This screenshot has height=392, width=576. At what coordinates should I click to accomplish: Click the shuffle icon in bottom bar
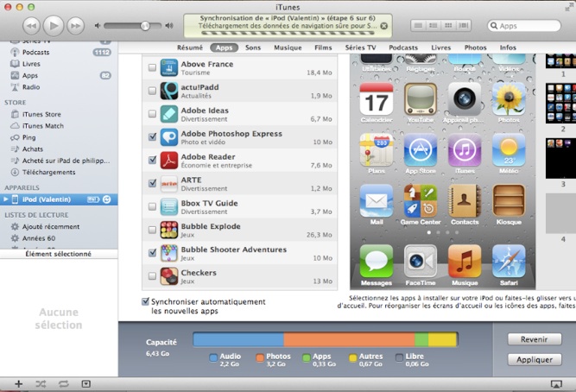point(41,383)
